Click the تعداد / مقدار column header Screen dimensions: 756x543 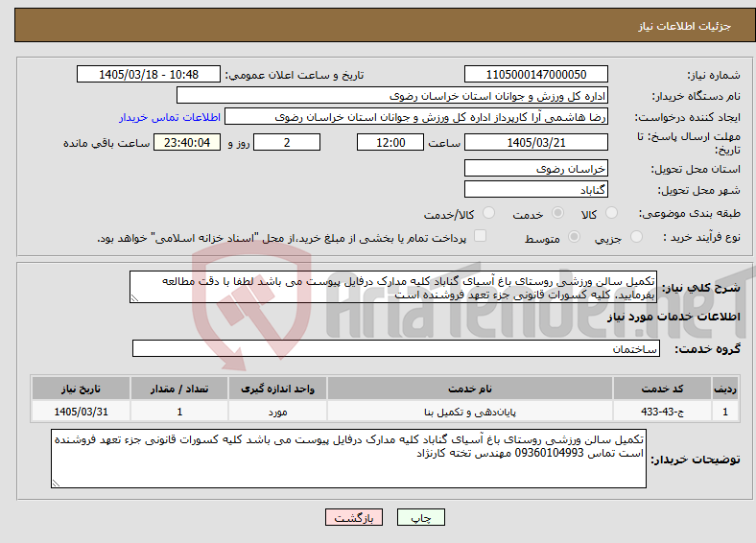(x=178, y=389)
